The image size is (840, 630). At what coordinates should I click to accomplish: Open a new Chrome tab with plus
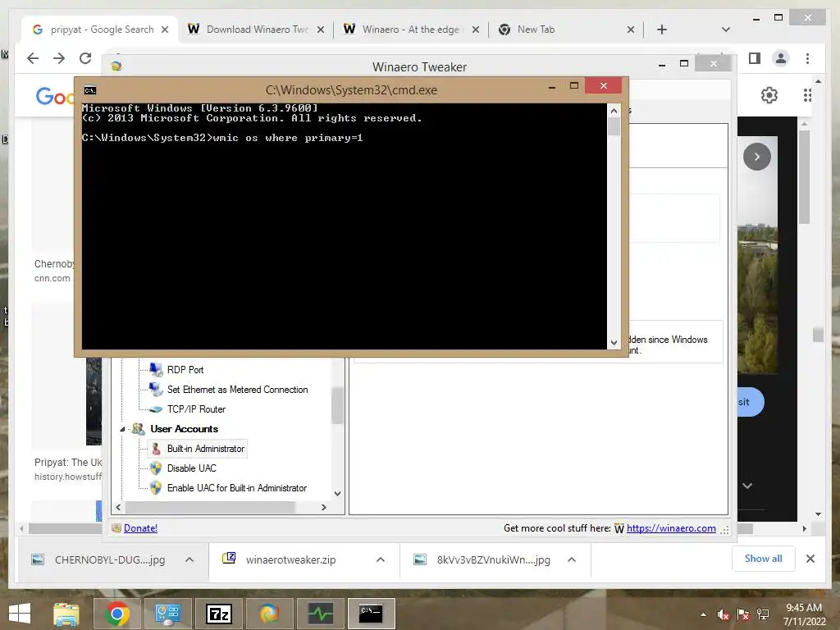coord(662,30)
